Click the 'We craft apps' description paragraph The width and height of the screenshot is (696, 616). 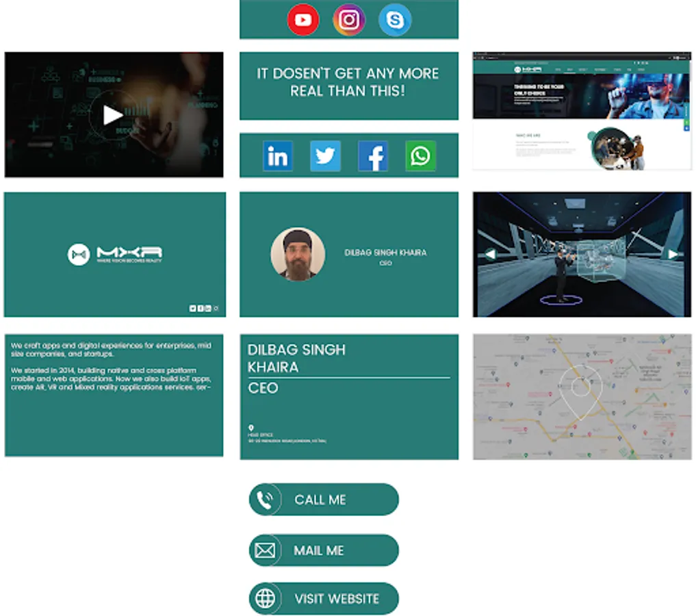click(x=111, y=350)
